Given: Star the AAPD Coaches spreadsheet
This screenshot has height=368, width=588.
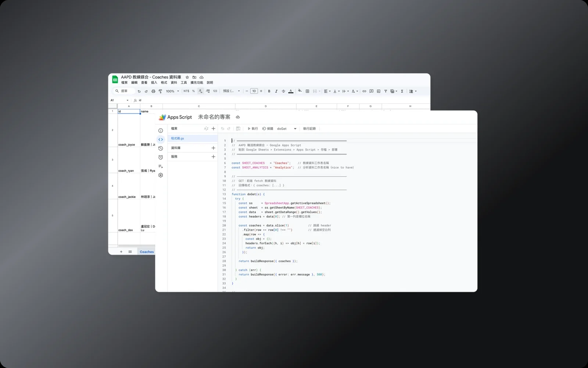Looking at the screenshot, I should (187, 77).
